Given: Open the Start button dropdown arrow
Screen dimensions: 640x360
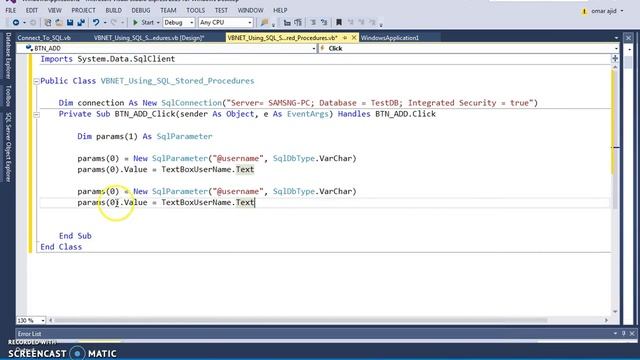Looking at the screenshot, I should [158, 23].
